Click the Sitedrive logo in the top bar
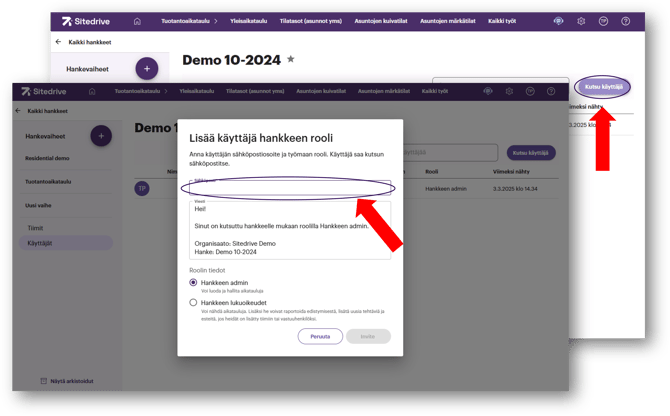The image size is (670, 416). 86,21
